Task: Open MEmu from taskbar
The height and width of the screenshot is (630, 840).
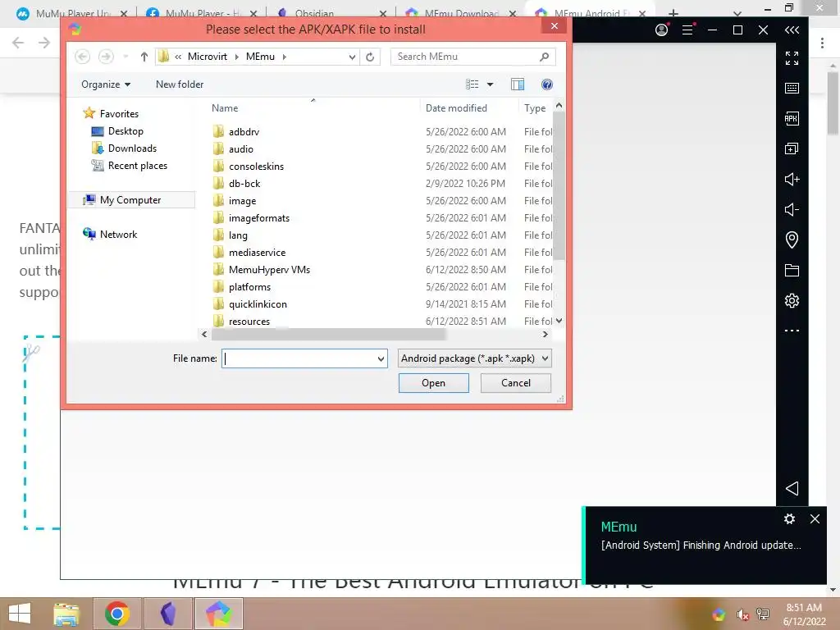Action: (218, 614)
